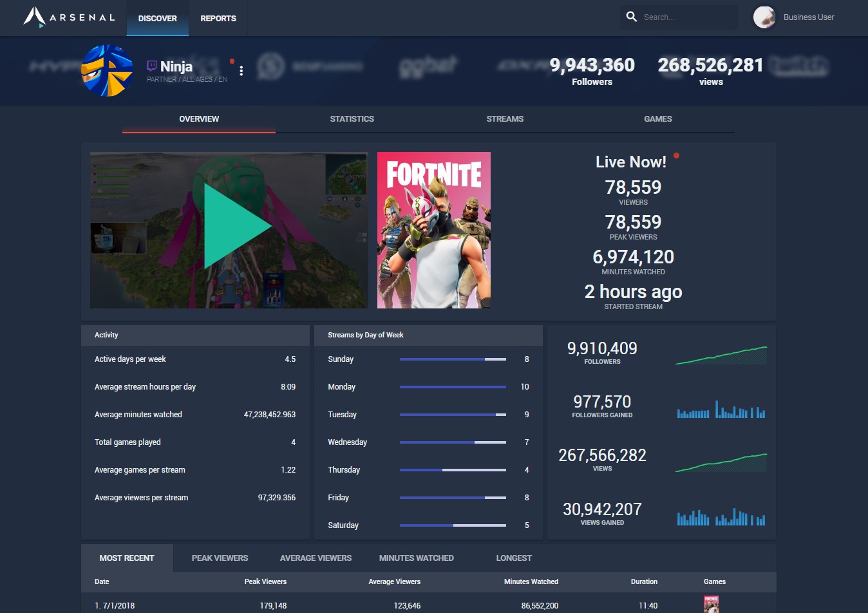
Task: Click Monday's streams progress bar
Action: click(x=453, y=387)
